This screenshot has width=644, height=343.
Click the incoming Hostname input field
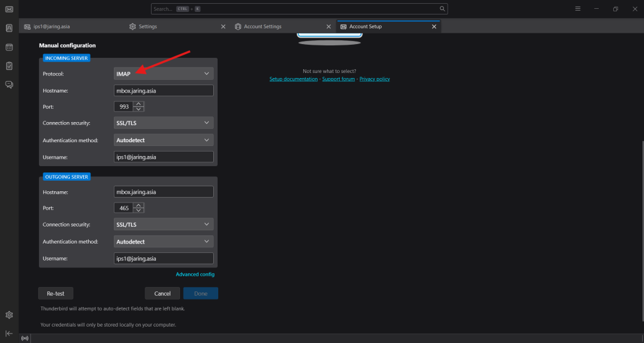pyautogui.click(x=164, y=91)
